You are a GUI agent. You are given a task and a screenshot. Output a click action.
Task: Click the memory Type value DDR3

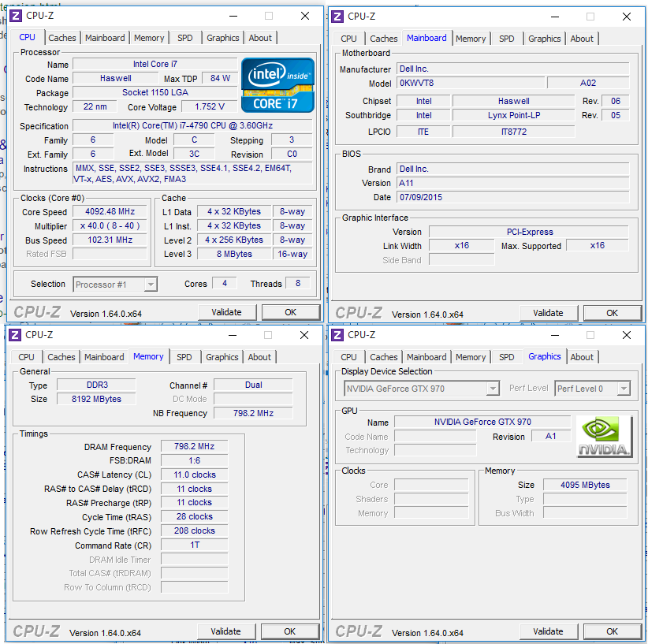96,385
